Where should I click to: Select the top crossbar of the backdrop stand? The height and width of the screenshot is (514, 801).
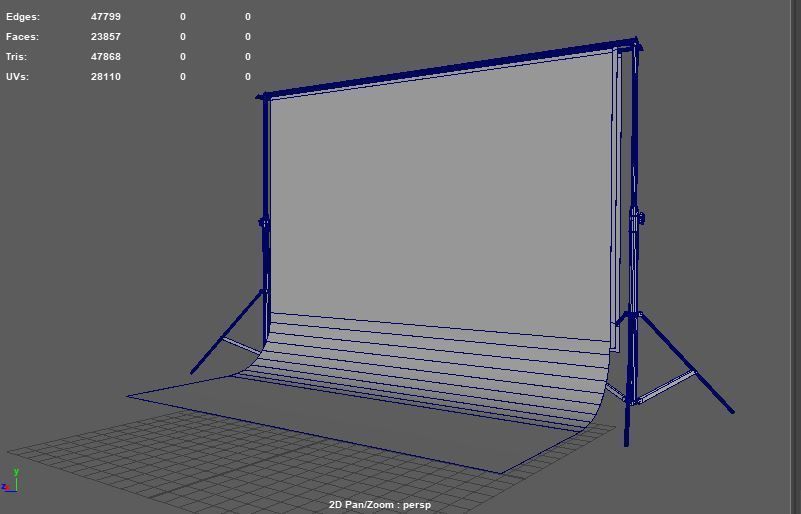(x=450, y=67)
